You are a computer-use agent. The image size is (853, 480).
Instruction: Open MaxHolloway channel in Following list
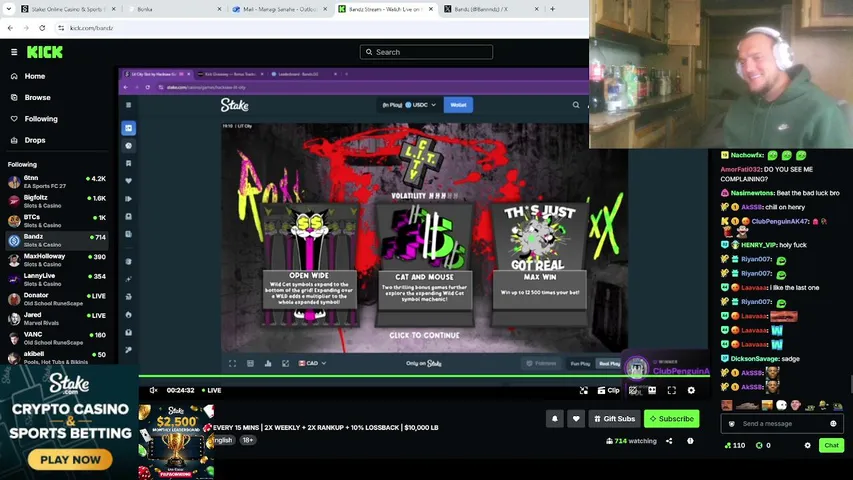(x=57, y=260)
